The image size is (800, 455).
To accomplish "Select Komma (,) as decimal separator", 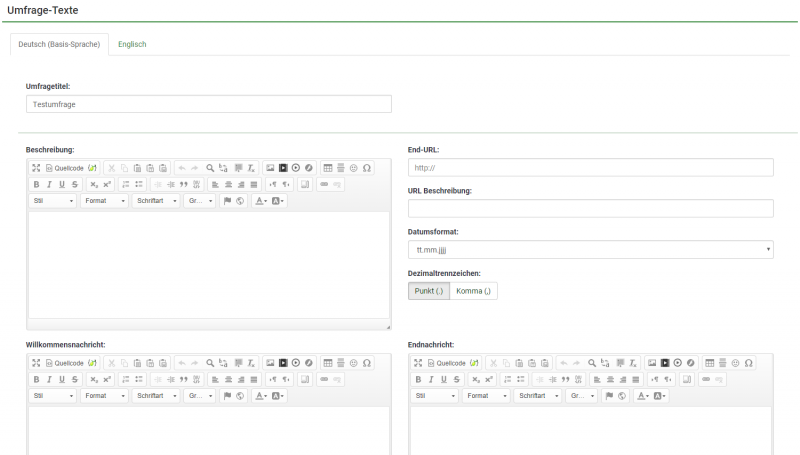I will 473,291.
